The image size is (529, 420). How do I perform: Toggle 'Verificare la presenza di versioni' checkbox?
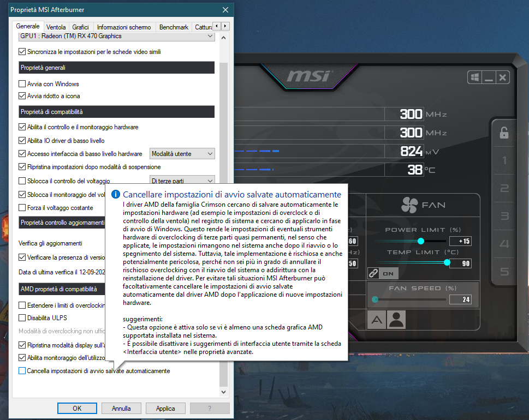(22, 257)
